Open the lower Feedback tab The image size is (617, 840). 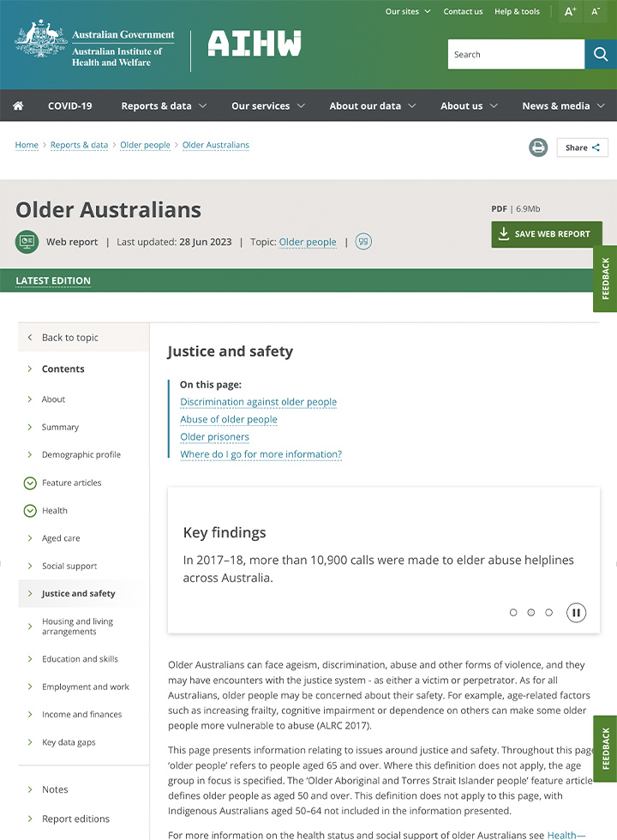tap(605, 748)
